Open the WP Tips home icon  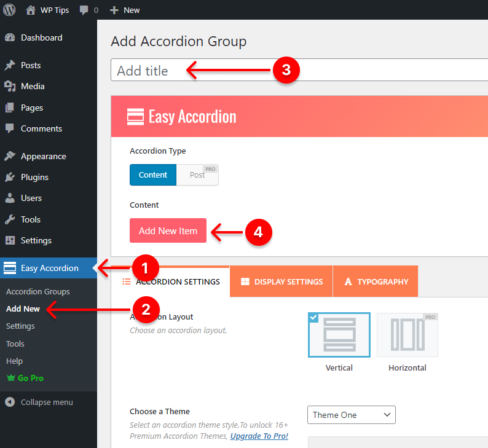tap(31, 10)
